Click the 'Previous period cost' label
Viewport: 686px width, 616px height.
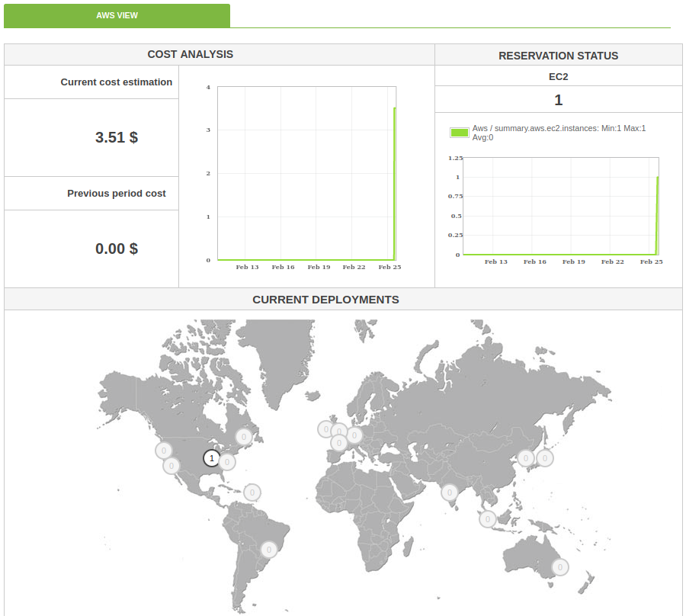117,194
